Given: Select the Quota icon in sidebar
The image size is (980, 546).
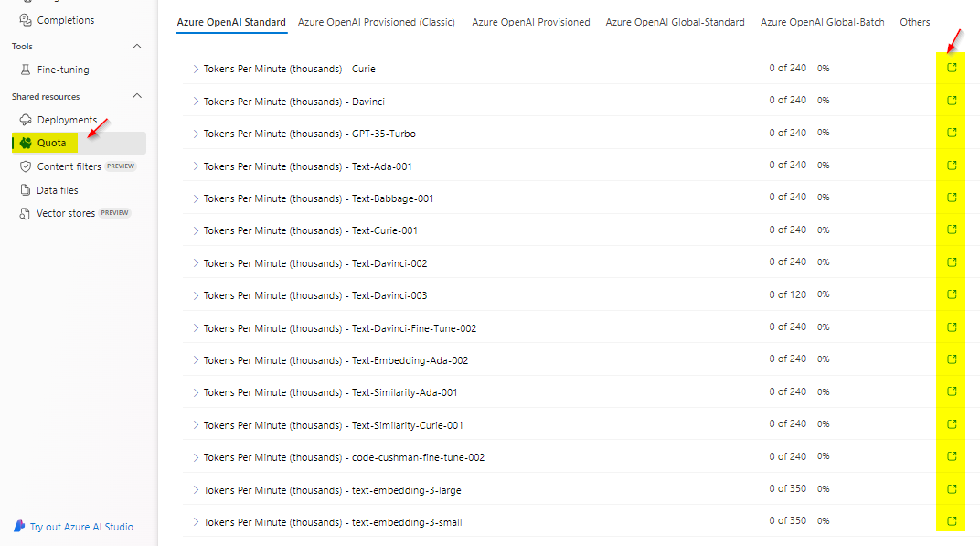Looking at the screenshot, I should 27,143.
